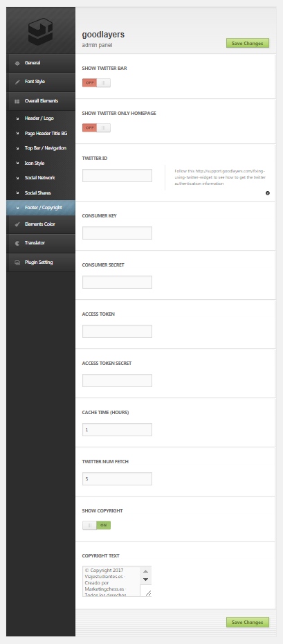Click the down arrow in the Copyright Text box
Screen dimensions: 283x644
pos(145,580)
